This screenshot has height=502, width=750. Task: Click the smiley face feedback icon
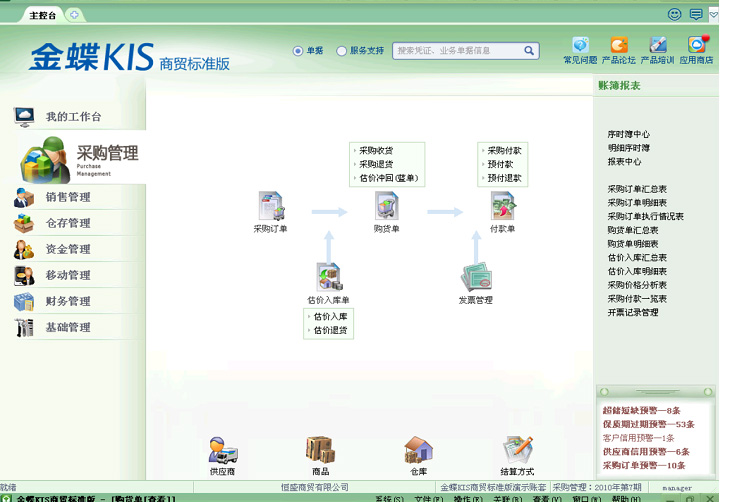(674, 14)
